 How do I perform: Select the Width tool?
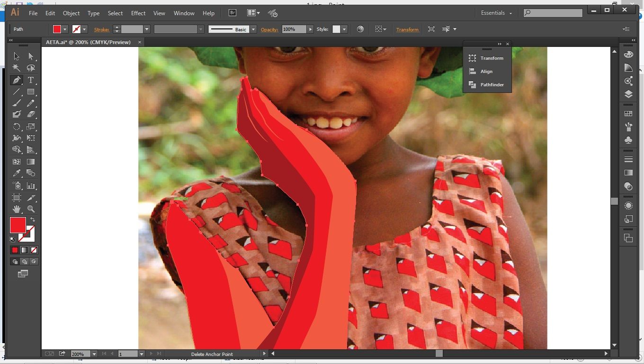point(17,138)
